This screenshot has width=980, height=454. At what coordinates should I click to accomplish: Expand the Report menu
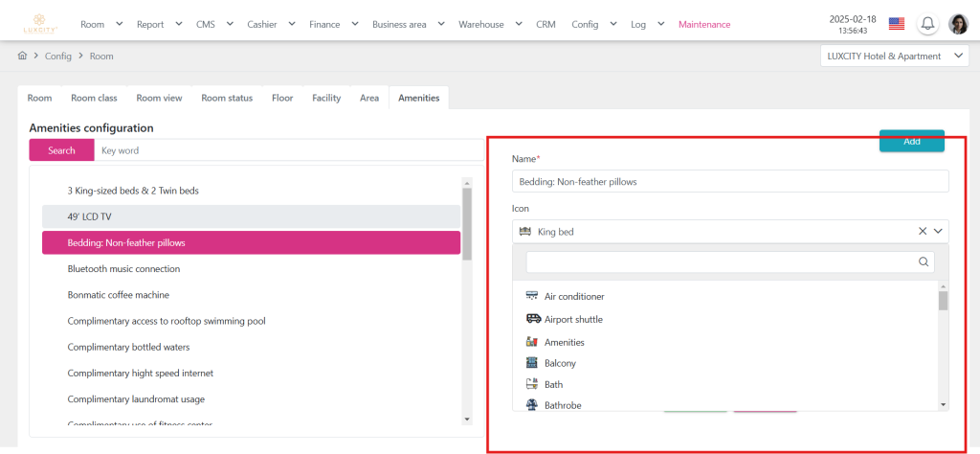[x=157, y=24]
